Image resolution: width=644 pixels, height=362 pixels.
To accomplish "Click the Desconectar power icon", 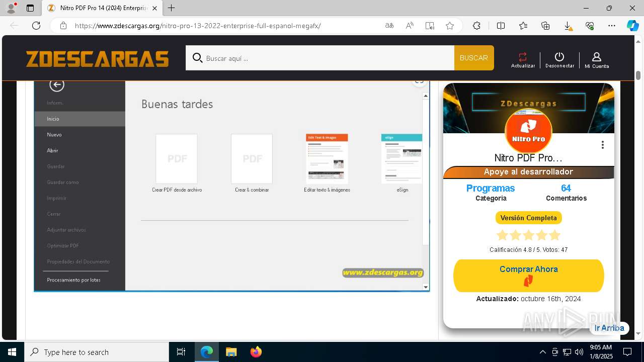I will click(559, 60).
